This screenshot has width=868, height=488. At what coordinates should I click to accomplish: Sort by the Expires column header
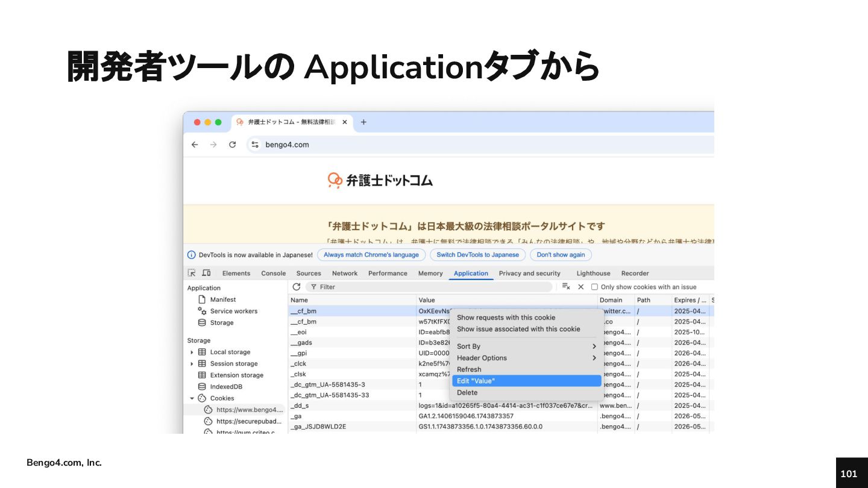tap(690, 300)
